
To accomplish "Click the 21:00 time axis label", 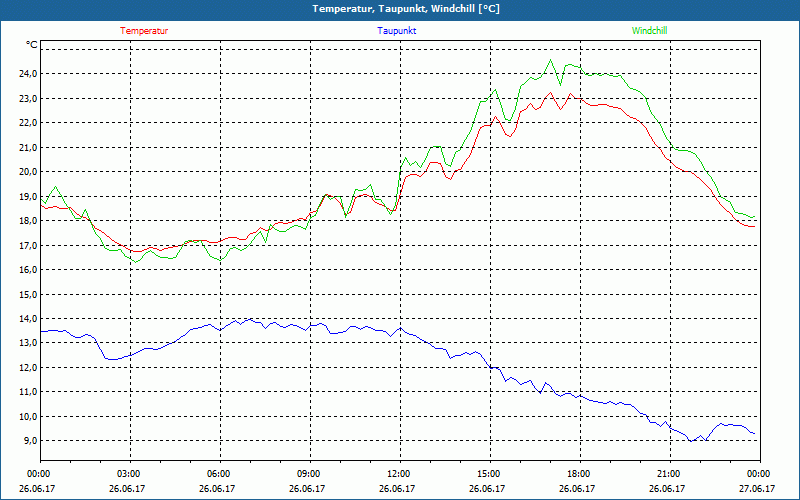I will click(x=670, y=474).
